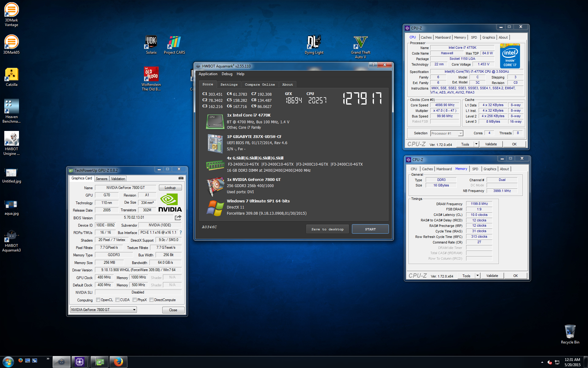The image size is (588, 368).
Task: Switch to About tab in Aquamark
Action: [x=288, y=84]
